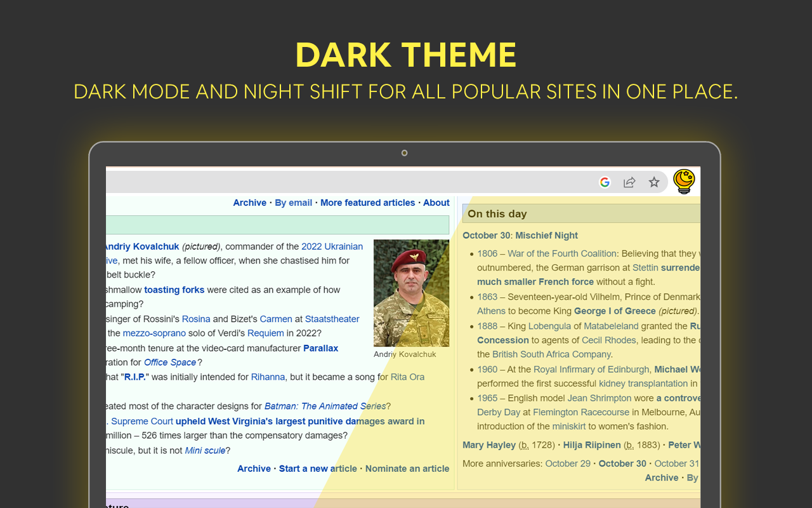Open the lower Archive link beside Start a new article
812x508 pixels.
coord(254,469)
